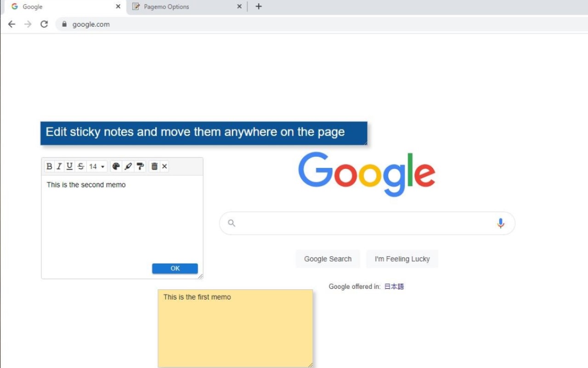Delete memo with the trash icon
The width and height of the screenshot is (588, 368).
tap(154, 167)
